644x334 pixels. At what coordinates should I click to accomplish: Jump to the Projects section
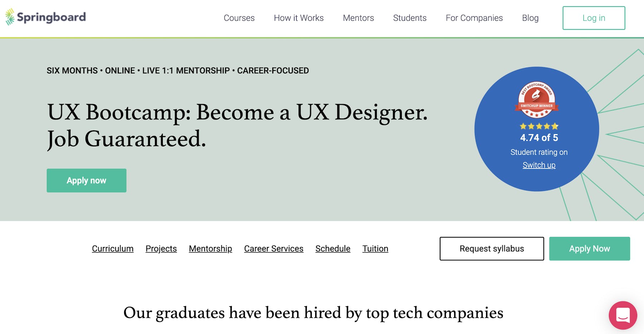[161, 248]
